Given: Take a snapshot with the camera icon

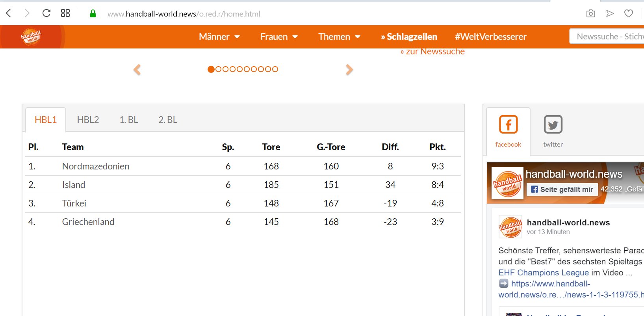Looking at the screenshot, I should point(590,14).
